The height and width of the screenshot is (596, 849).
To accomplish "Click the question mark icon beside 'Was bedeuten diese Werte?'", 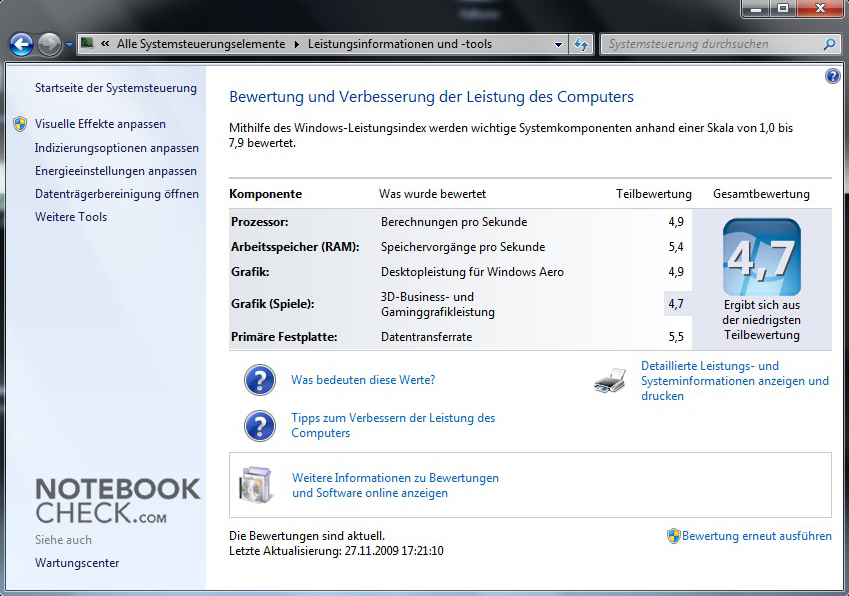I will [260, 380].
